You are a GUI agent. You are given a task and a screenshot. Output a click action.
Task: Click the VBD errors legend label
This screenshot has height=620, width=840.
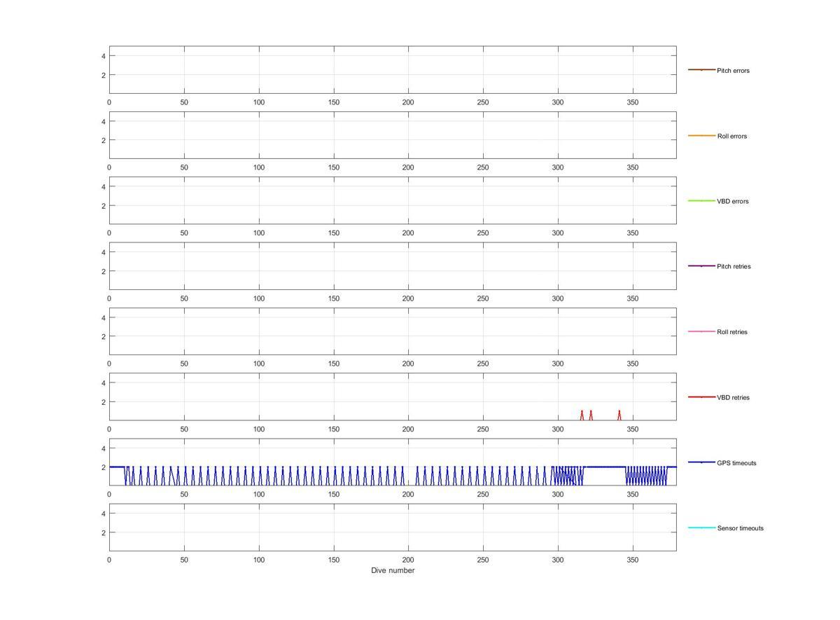coord(733,201)
